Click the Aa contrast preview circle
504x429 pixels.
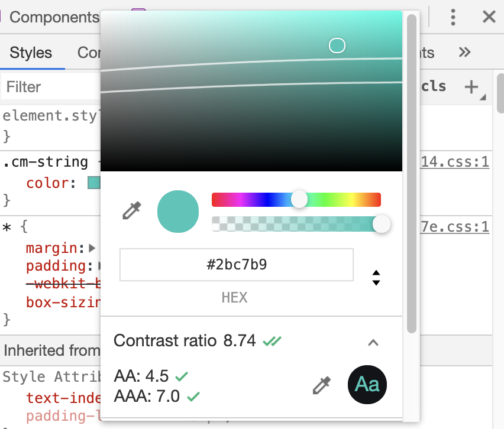(x=367, y=385)
